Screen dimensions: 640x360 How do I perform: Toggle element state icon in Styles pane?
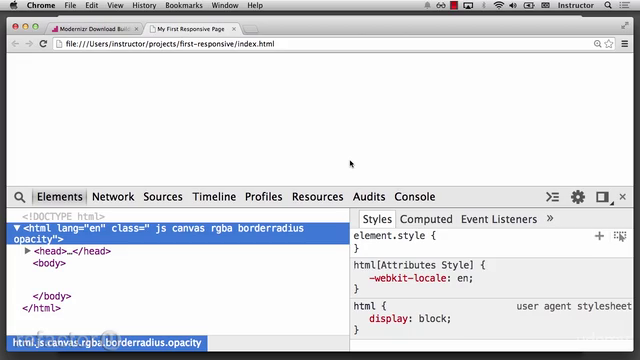pyautogui.click(x=620, y=236)
